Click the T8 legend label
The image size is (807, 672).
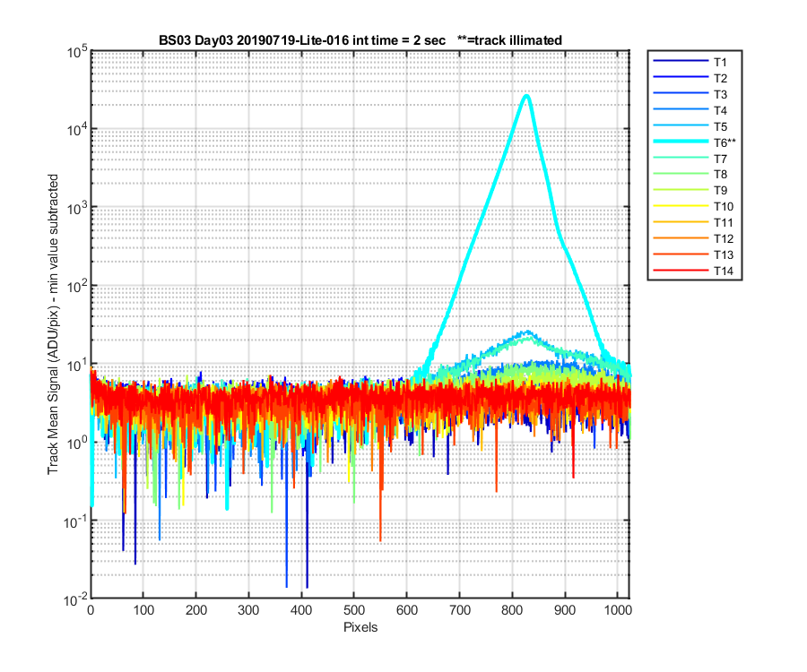[720, 175]
